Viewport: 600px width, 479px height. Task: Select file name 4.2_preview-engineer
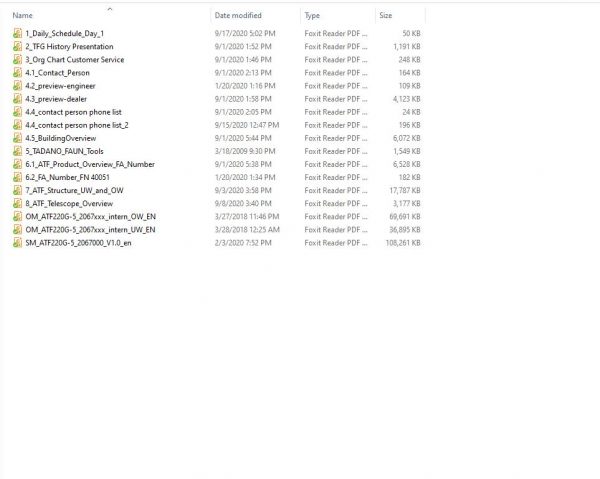(x=60, y=86)
